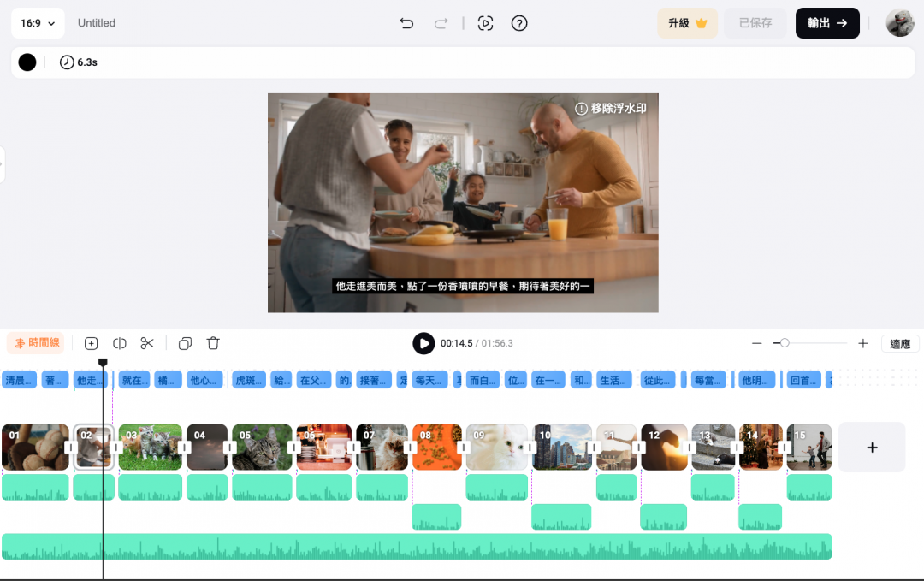Viewport: 924px width, 581px height.
Task: Select the split clip icon
Action: [120, 343]
